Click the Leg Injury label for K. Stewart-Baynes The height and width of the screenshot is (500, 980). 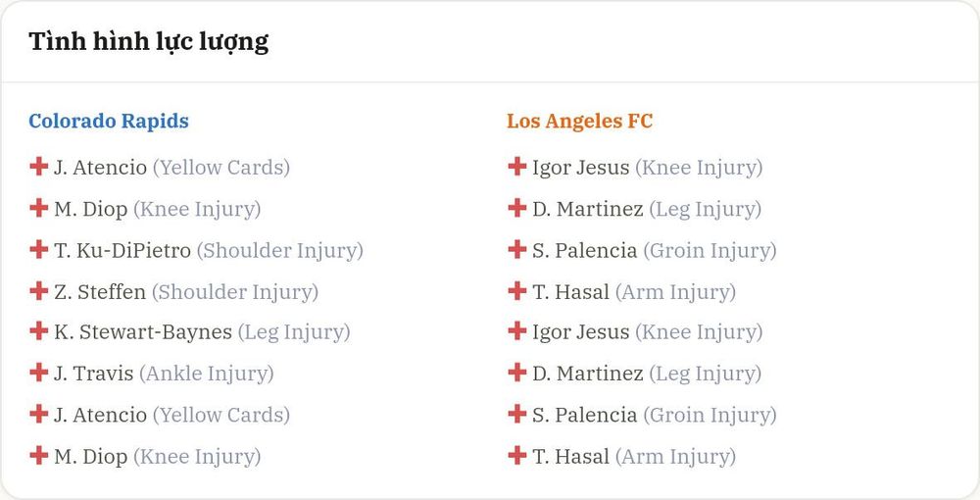(294, 332)
